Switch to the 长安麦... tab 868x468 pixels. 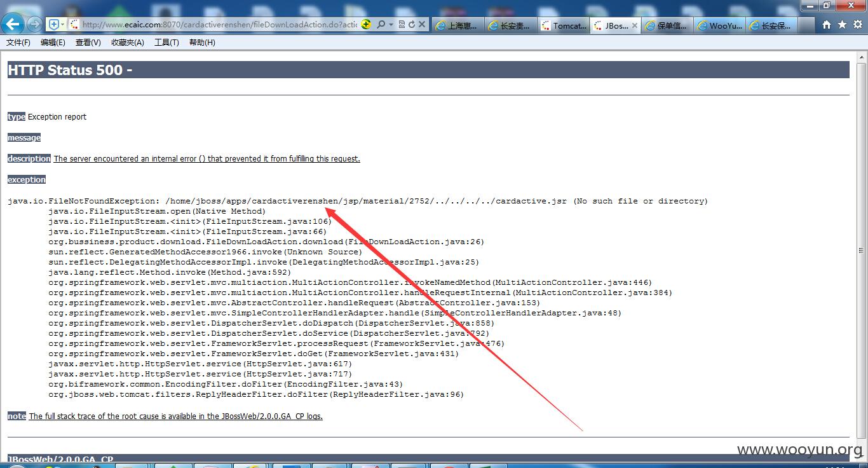[x=510, y=25]
